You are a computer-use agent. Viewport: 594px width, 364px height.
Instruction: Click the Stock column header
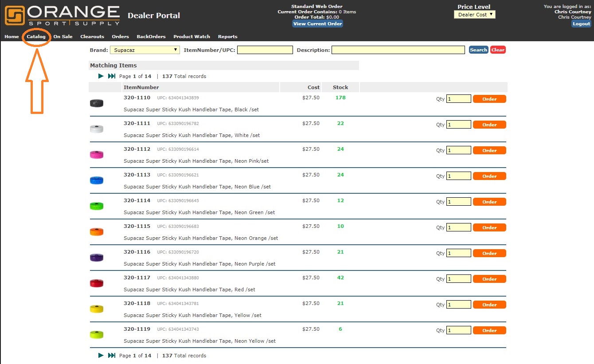click(340, 87)
